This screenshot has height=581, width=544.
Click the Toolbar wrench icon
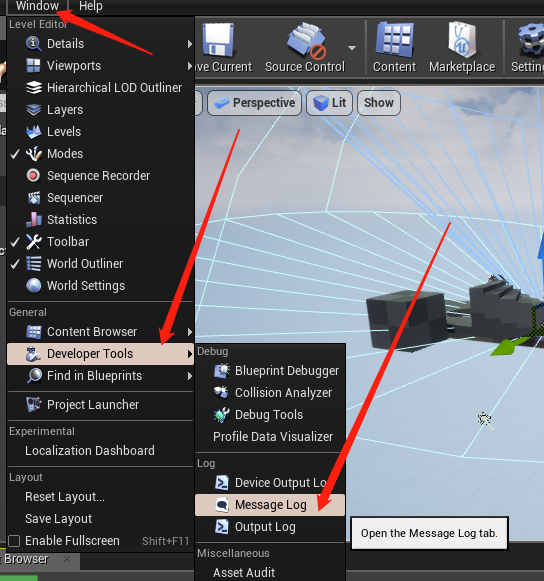click(34, 242)
